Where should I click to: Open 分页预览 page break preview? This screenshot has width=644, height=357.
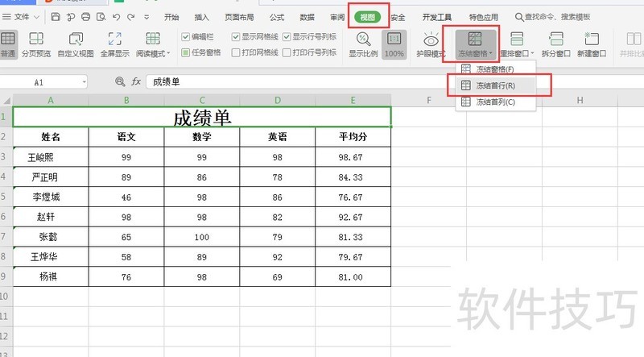point(36,44)
